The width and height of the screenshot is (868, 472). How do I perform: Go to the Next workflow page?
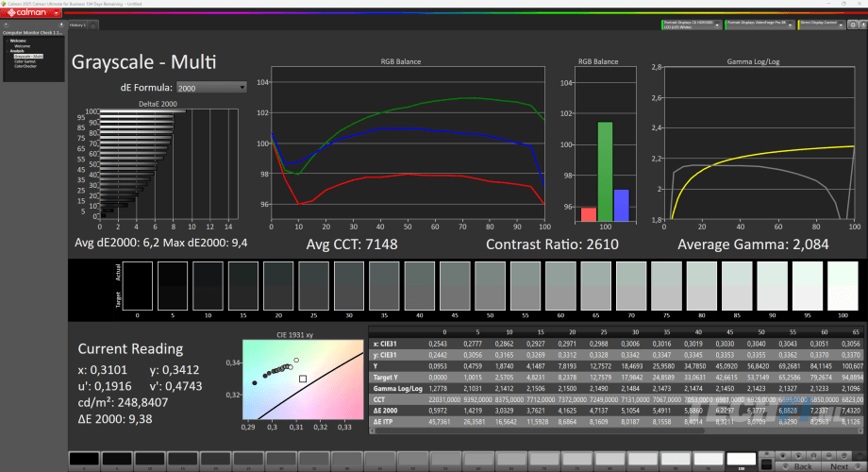click(843, 466)
